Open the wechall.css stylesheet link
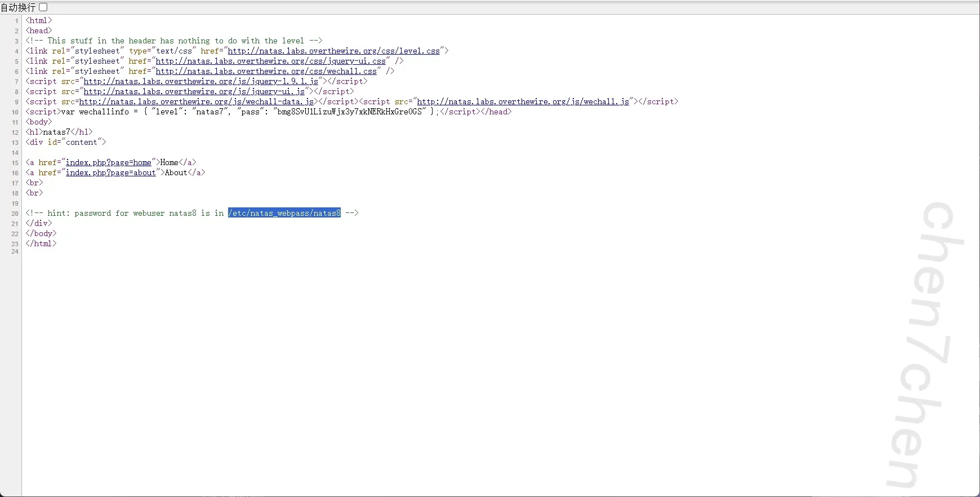Viewport: 980px width, 497px height. 266,71
